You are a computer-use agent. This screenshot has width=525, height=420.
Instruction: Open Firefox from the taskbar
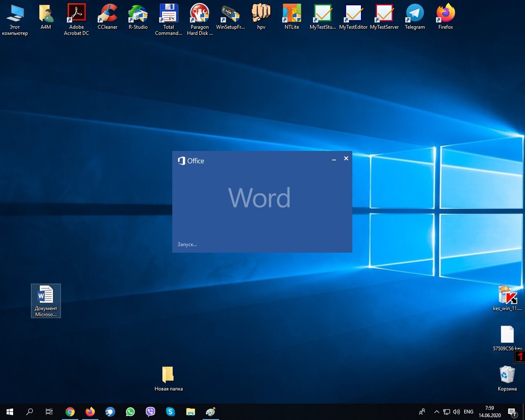click(90, 412)
